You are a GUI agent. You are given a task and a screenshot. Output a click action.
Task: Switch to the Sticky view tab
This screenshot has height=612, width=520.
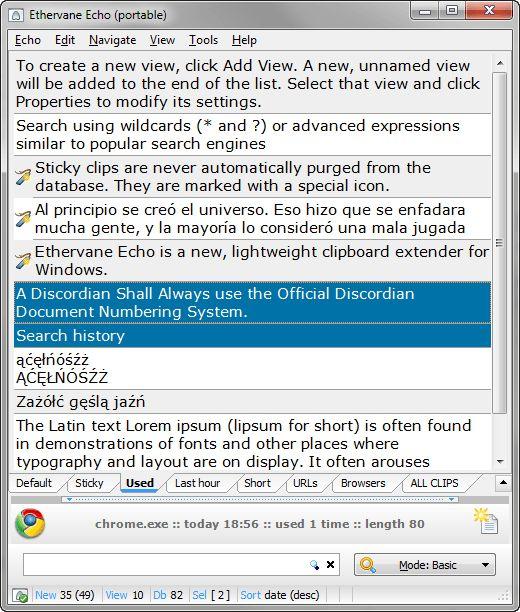pos(89,483)
